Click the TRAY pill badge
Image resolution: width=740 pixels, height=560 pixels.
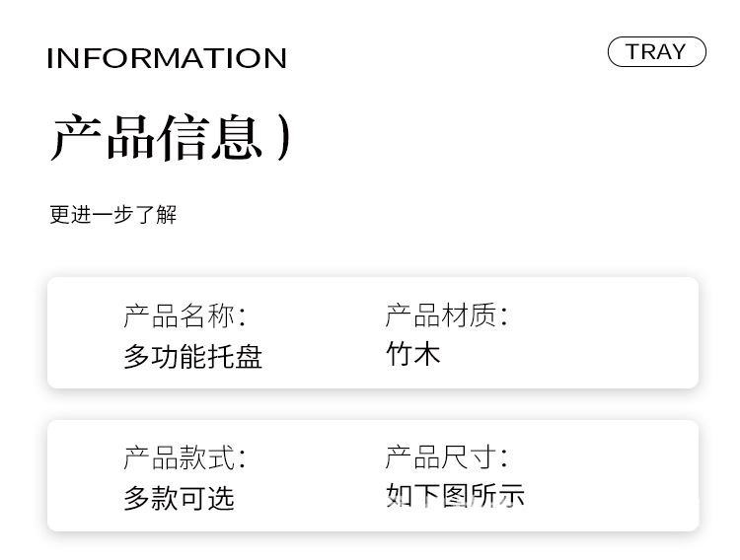[x=656, y=52]
